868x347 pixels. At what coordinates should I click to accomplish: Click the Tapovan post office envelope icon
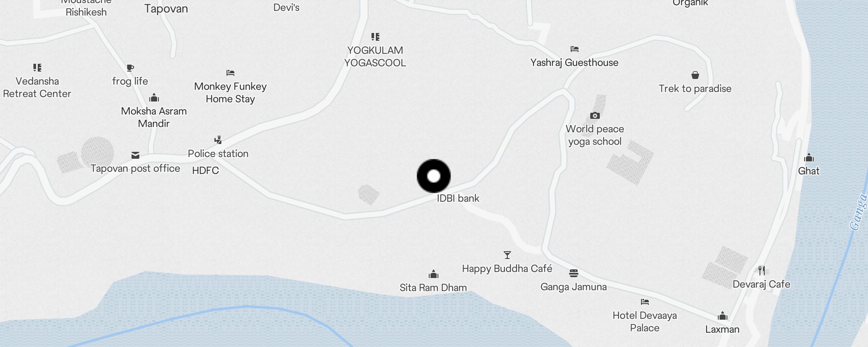pyautogui.click(x=135, y=155)
